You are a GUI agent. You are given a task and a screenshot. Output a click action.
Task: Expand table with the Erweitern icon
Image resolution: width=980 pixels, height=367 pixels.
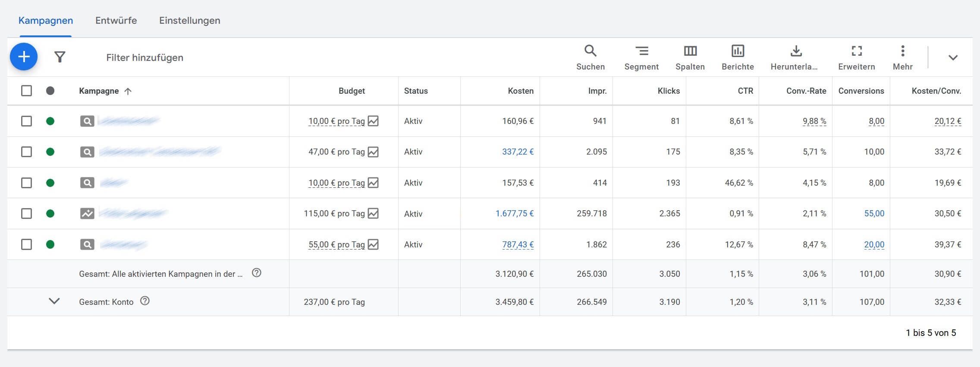pos(857,57)
